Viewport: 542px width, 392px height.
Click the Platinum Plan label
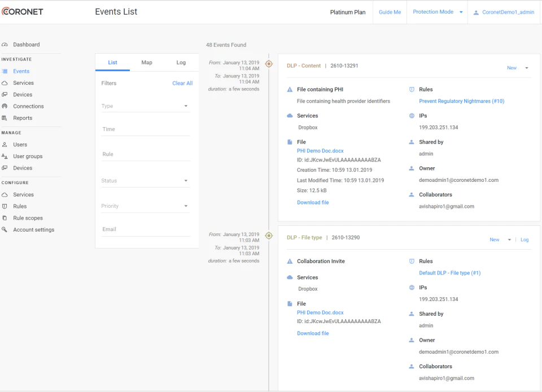coord(347,12)
